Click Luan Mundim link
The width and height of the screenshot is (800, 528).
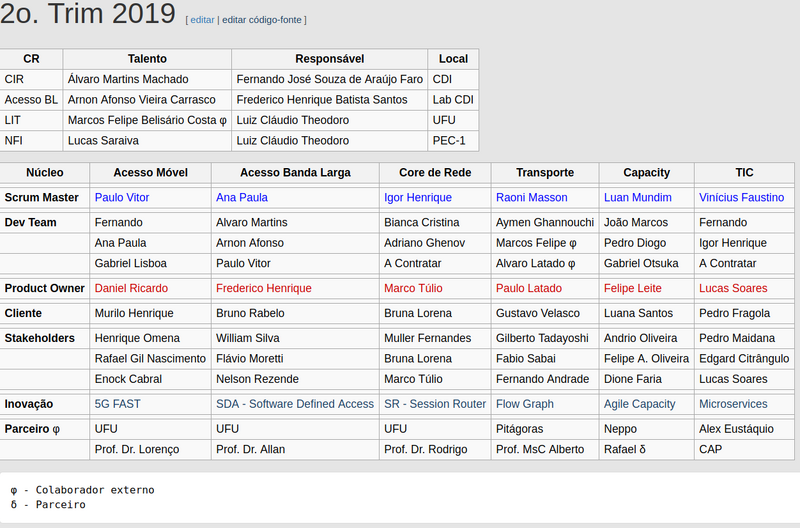[638, 198]
